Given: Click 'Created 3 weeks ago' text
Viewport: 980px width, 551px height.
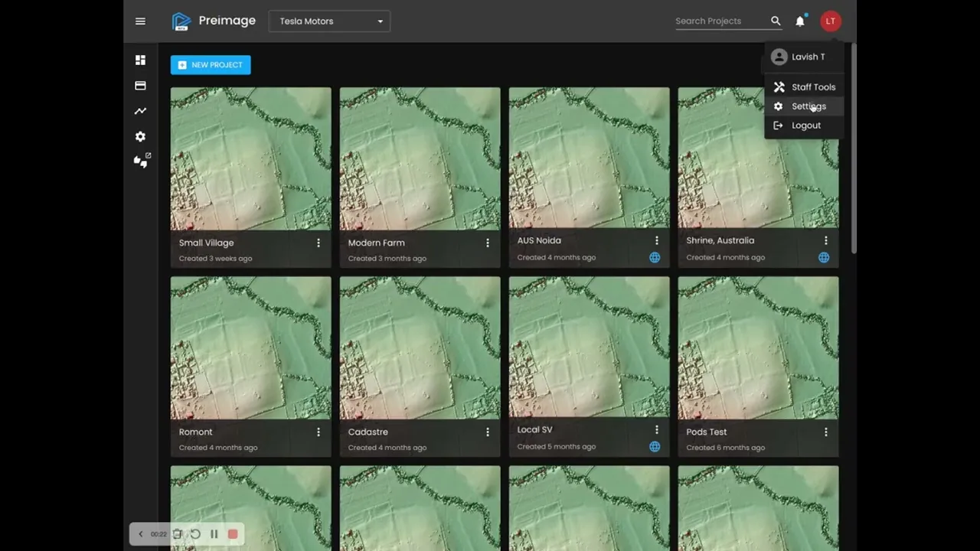Looking at the screenshot, I should click(216, 259).
